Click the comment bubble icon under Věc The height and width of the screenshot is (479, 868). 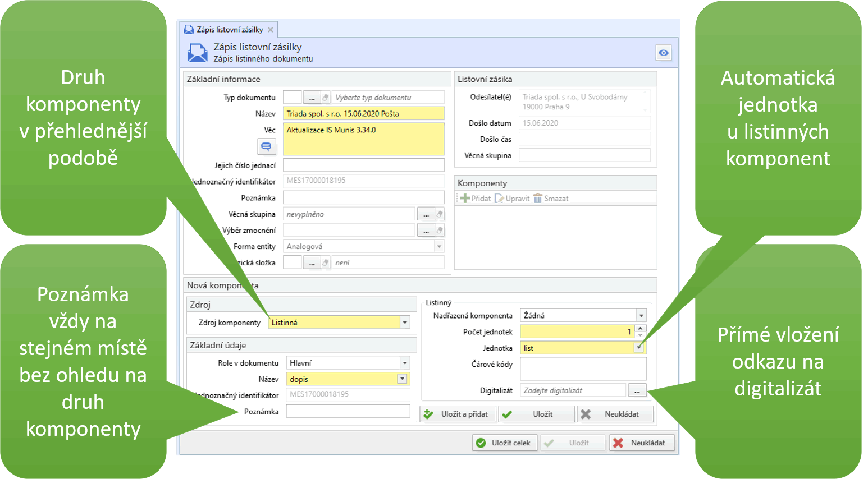266,146
